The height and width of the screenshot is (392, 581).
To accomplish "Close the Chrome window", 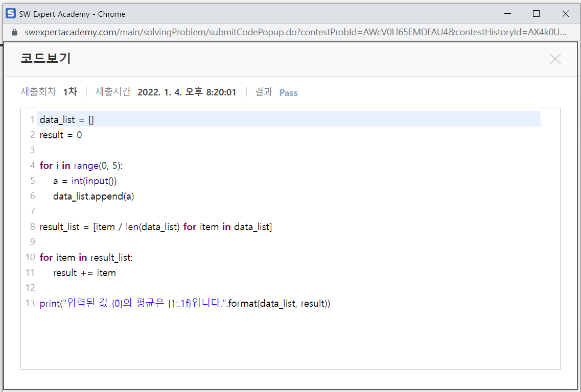I will pos(566,14).
